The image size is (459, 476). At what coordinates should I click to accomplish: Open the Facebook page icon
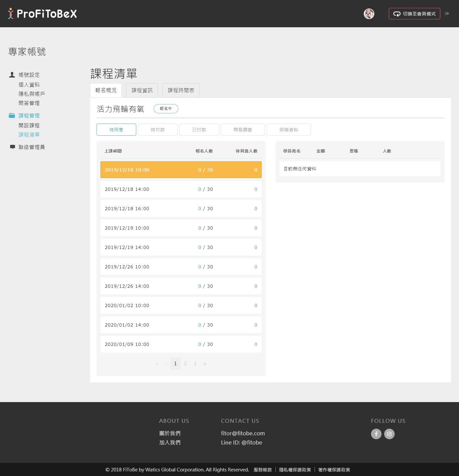click(x=376, y=434)
